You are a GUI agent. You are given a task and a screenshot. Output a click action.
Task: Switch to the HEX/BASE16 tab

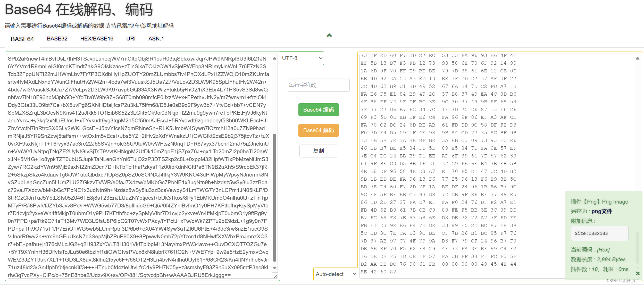97,39
